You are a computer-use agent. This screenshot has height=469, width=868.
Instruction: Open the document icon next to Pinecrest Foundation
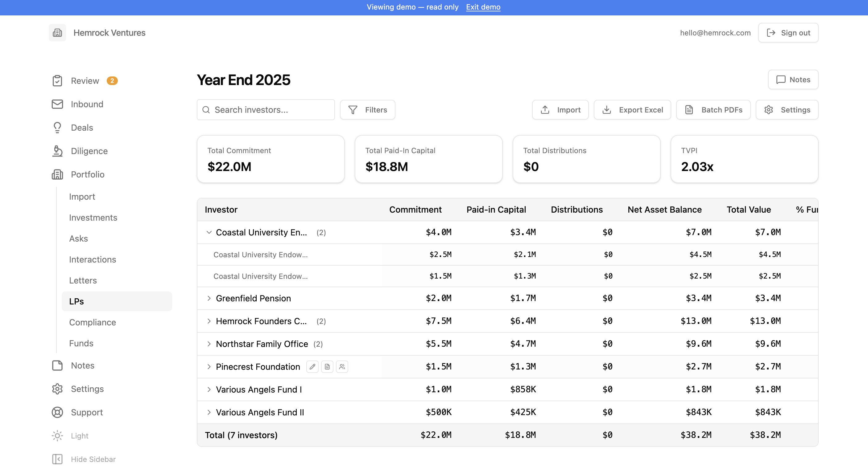coord(327,367)
